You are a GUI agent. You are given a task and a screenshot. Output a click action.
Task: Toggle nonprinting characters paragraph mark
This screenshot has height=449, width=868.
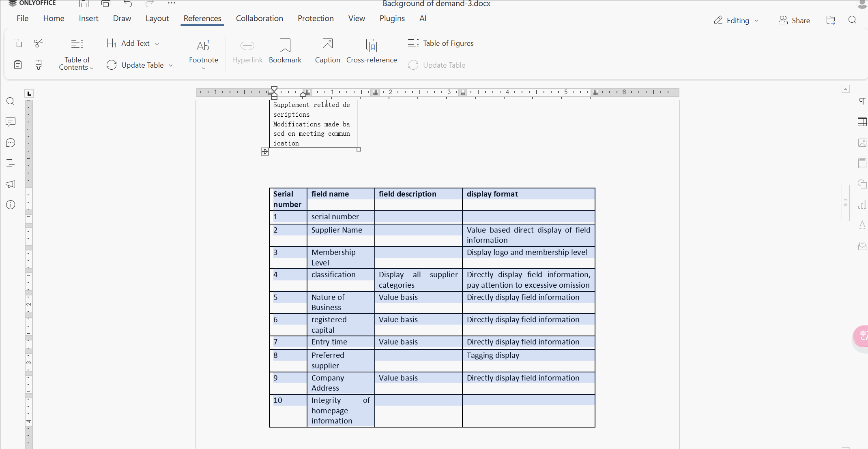pos(862,101)
